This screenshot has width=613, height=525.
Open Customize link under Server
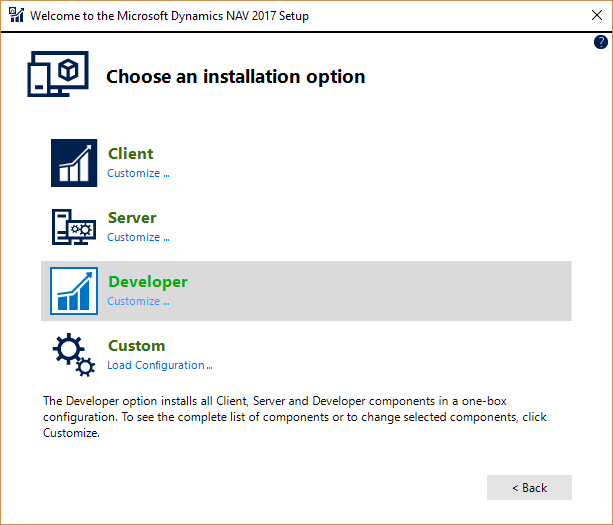138,237
